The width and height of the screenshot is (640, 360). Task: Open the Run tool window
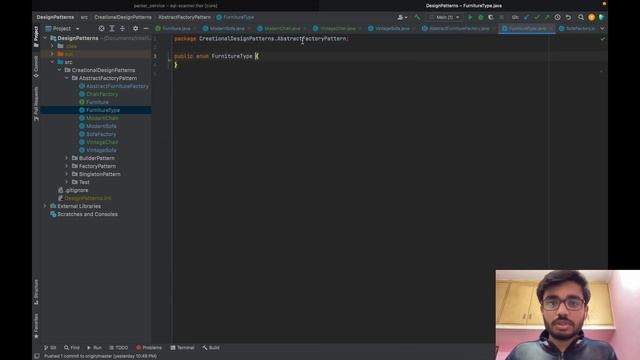click(94, 348)
